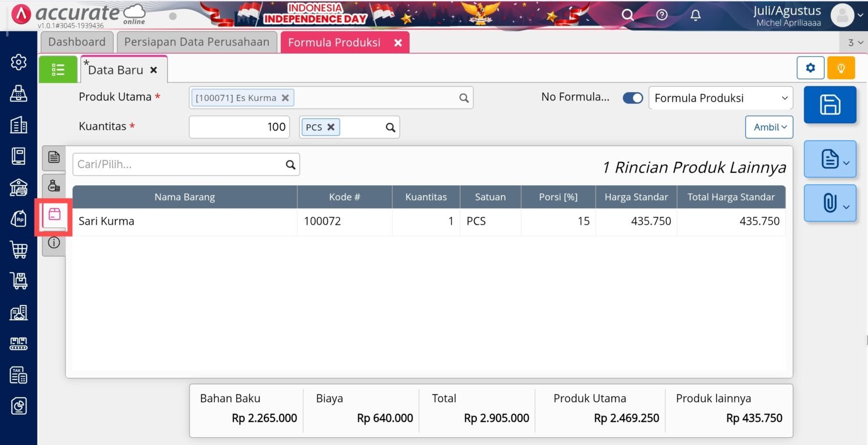Open the Dashboard tab
The width and height of the screenshot is (868, 445).
77,42
